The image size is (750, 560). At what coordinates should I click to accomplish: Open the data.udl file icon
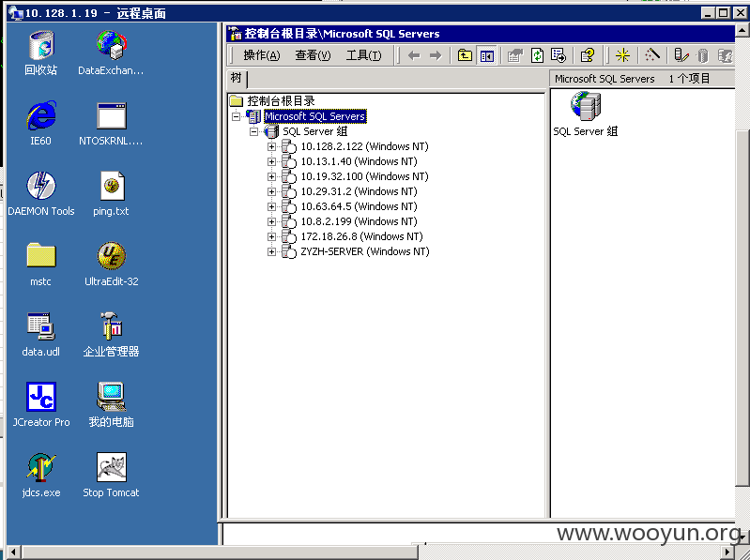[41, 326]
